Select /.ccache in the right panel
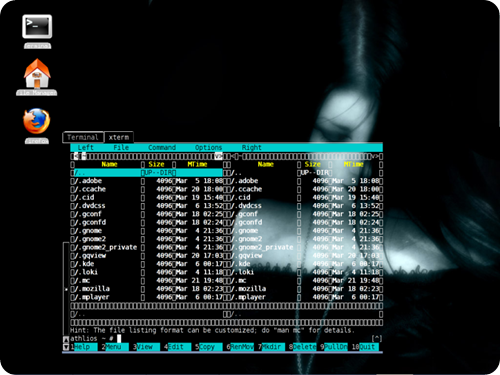The width and height of the screenshot is (500, 375). (305, 189)
